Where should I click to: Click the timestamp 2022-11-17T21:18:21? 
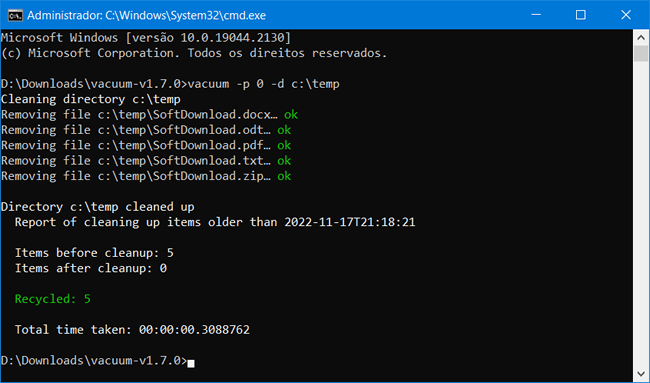[x=350, y=222]
